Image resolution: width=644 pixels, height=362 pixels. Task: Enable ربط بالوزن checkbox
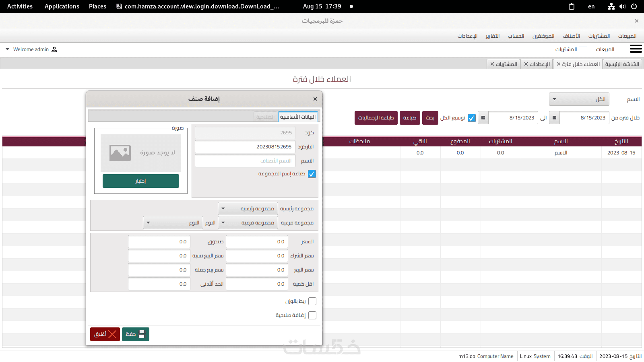coord(312,301)
